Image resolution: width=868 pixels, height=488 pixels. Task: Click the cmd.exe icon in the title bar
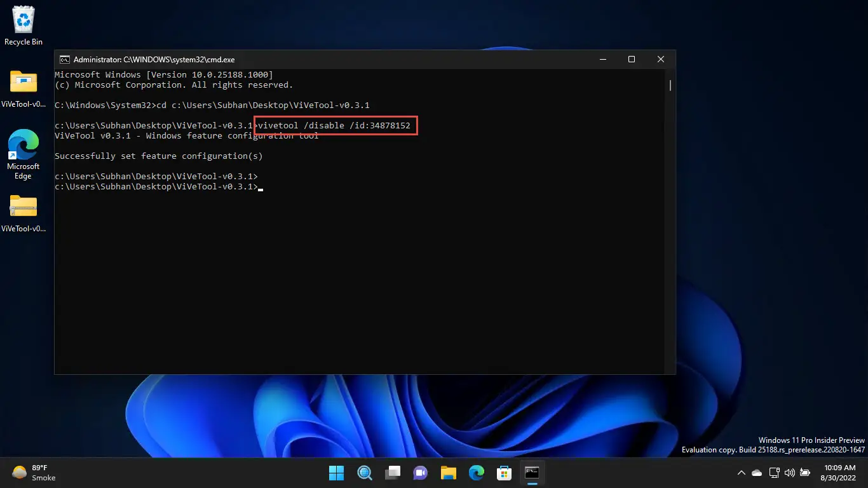pyautogui.click(x=64, y=59)
